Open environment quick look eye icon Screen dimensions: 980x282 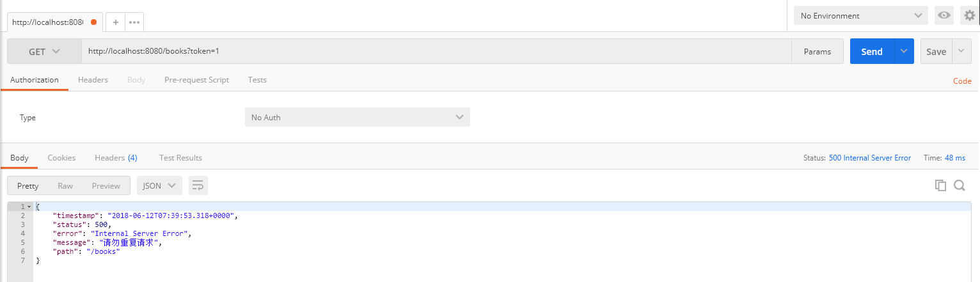pyautogui.click(x=944, y=15)
